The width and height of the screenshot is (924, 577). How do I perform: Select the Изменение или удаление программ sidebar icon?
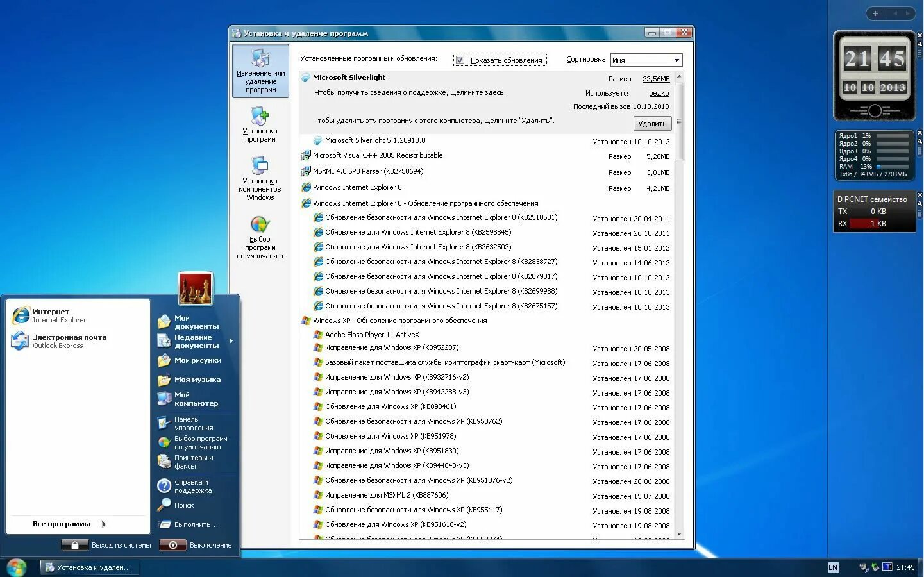pos(260,71)
